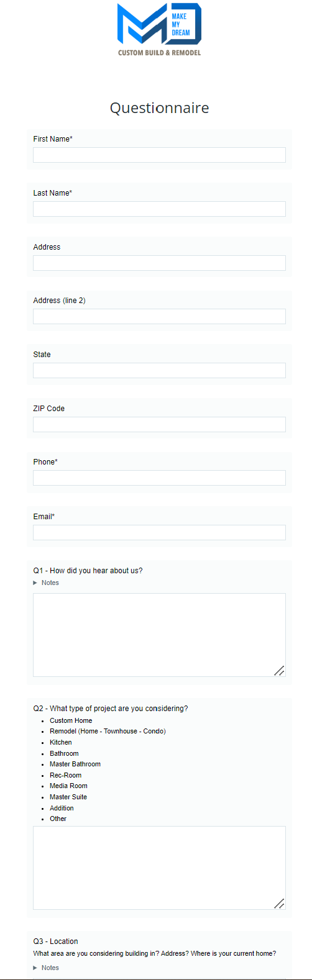Screen dimensions: 312x980
Task: Select the State input box
Action: coord(159,370)
